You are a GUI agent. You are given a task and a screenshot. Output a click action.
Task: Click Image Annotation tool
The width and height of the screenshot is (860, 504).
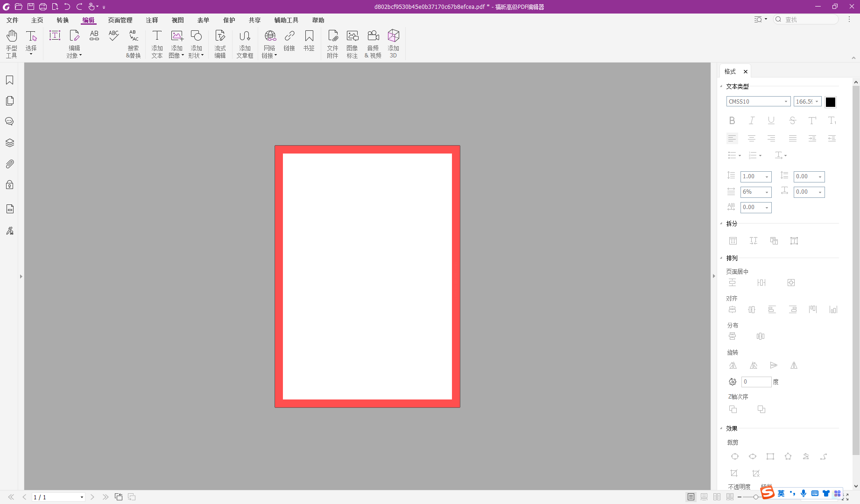(x=352, y=44)
